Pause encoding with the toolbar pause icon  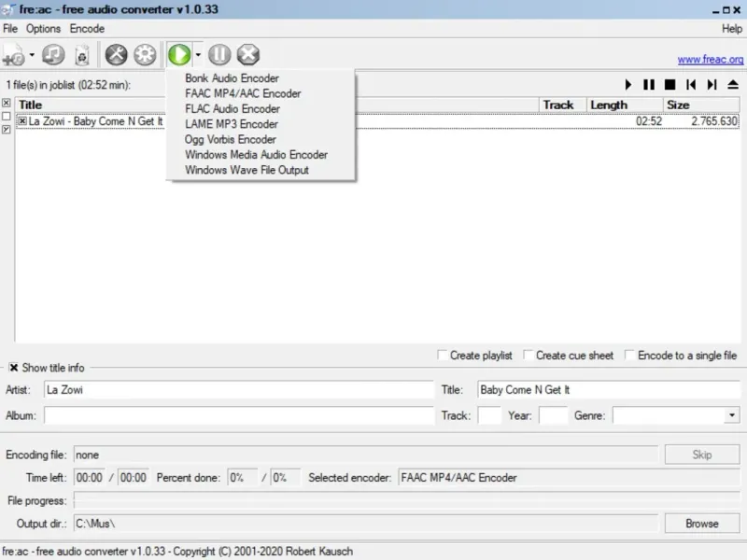click(219, 55)
